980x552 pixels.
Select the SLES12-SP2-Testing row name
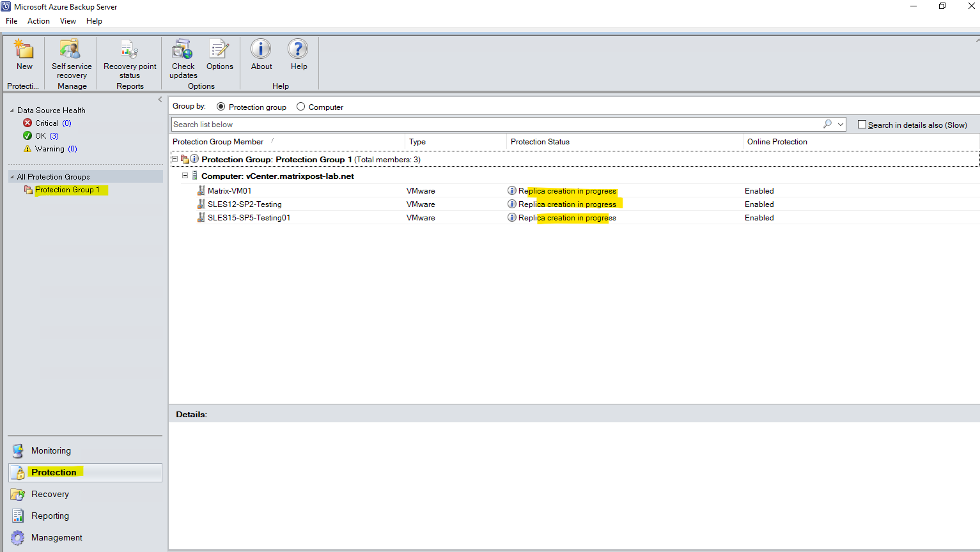[x=245, y=204]
